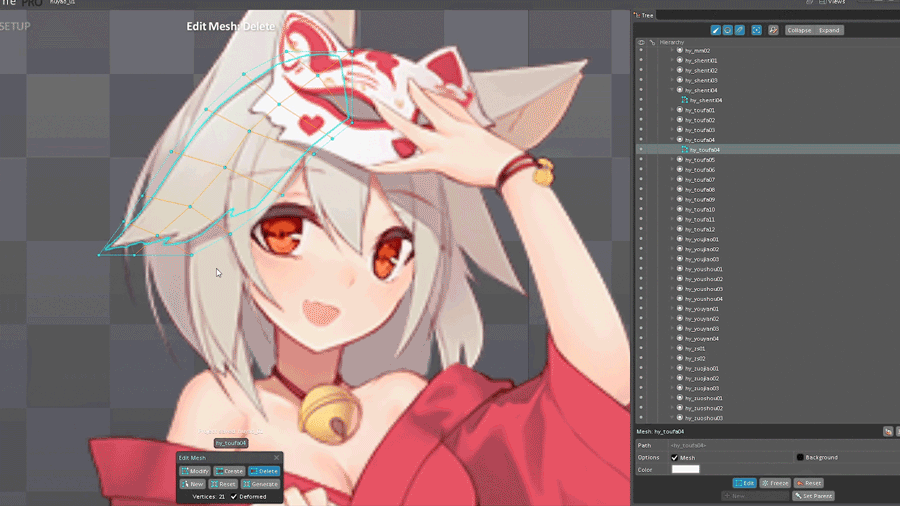
Task: Click the slot icon of hy_zs01
Action: pos(680,348)
